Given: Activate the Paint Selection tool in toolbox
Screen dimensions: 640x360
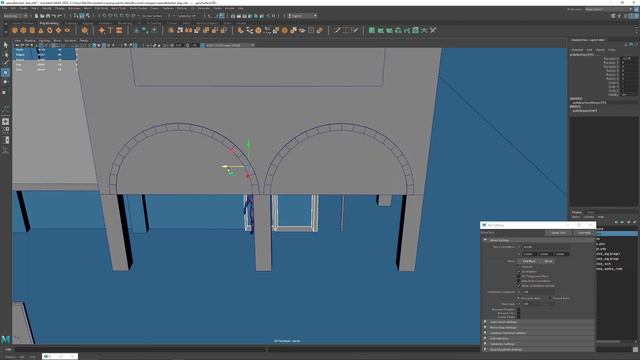Looking at the screenshot, I should 5,63.
